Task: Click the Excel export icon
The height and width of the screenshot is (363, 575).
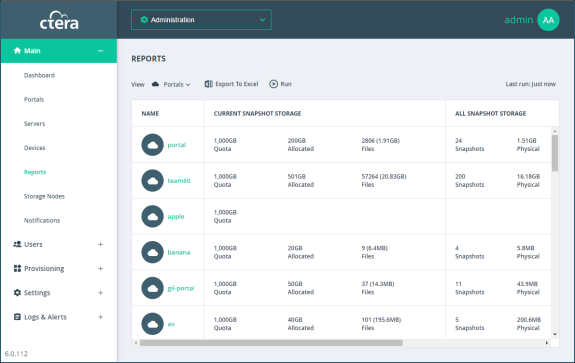Action: (209, 84)
